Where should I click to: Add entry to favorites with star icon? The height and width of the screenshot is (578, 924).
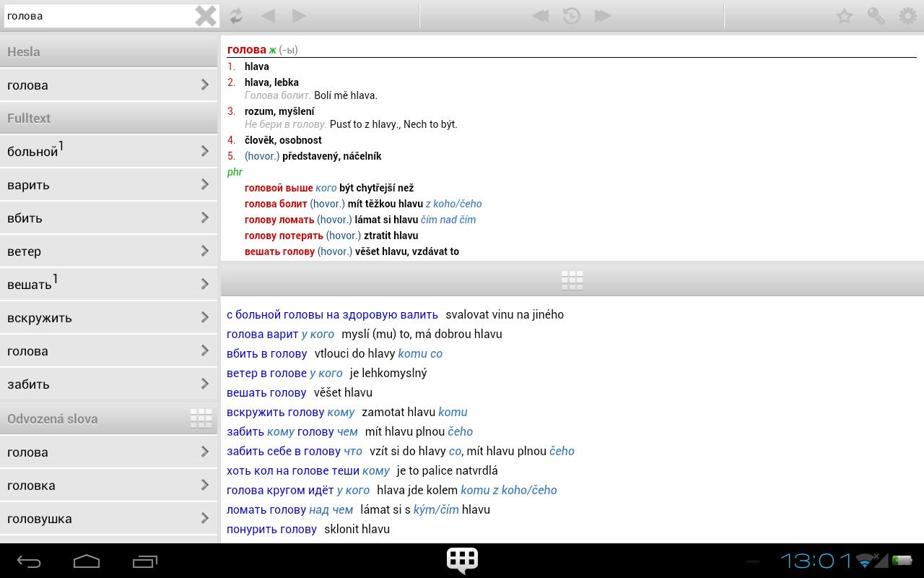(x=845, y=16)
